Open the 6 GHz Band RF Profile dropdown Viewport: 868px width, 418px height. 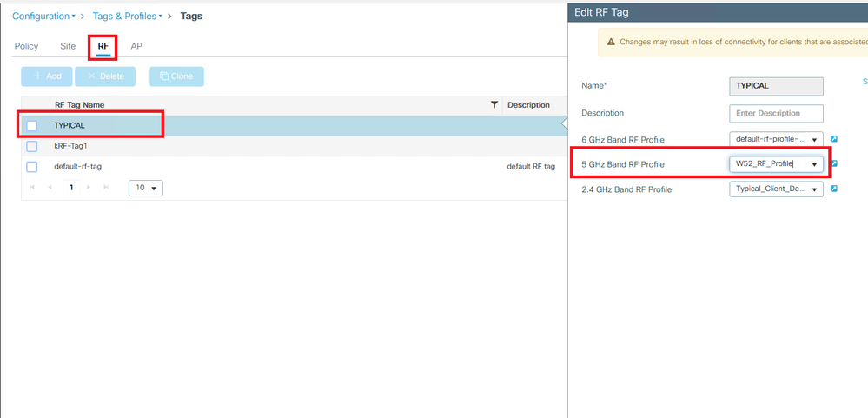pos(776,140)
